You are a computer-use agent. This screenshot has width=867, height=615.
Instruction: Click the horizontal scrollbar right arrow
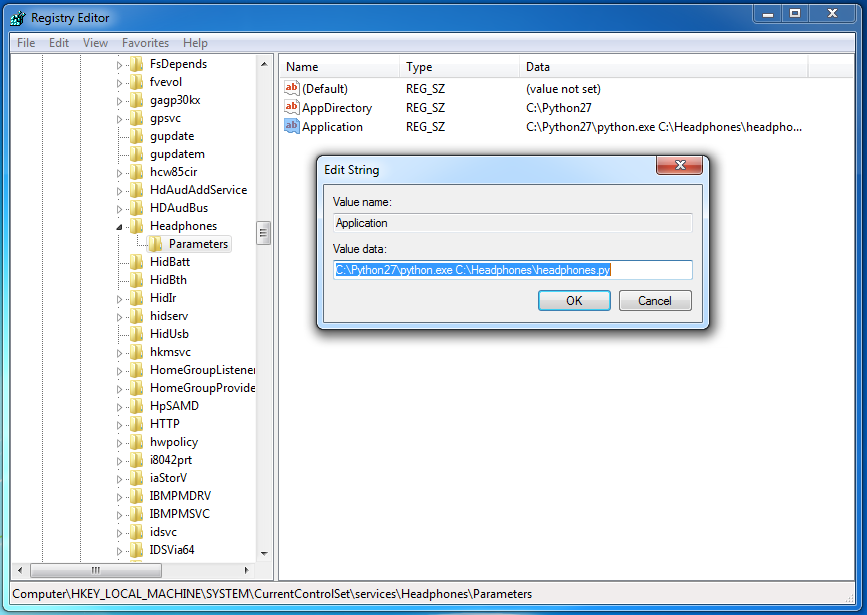[x=247, y=570]
